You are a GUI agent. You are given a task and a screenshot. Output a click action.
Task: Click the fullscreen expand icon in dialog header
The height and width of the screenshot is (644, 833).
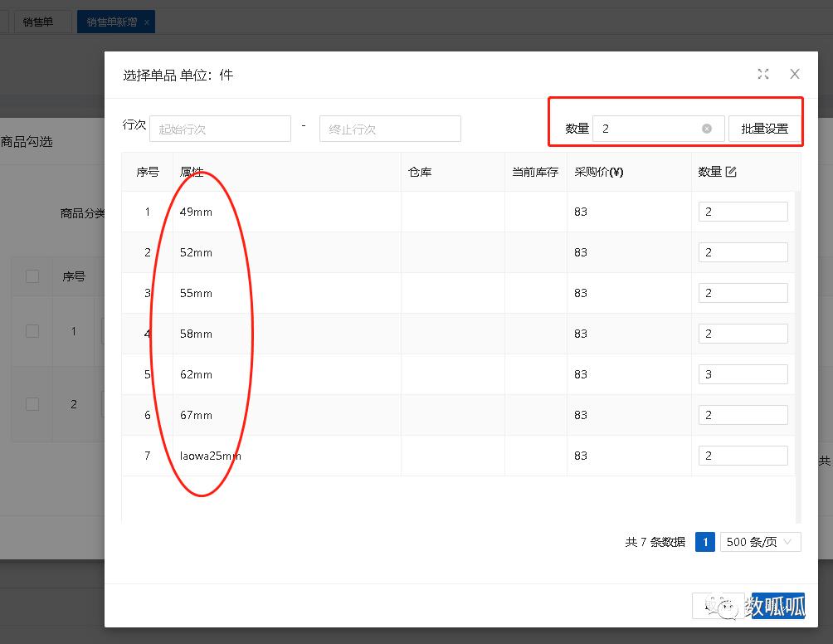point(763,74)
